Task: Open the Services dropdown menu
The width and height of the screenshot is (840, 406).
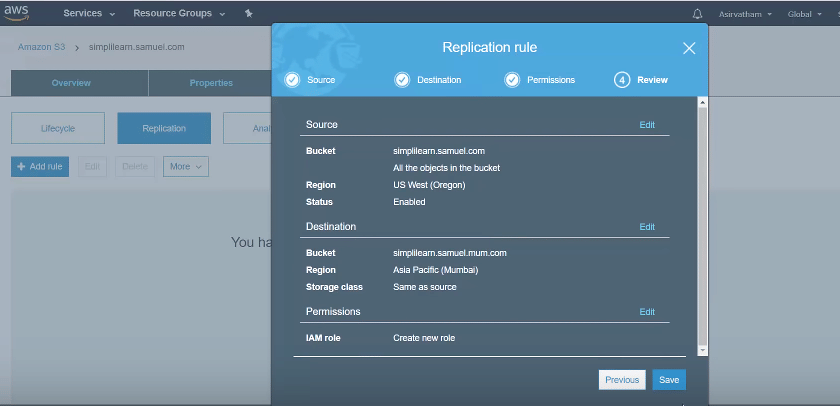Action: [x=89, y=13]
